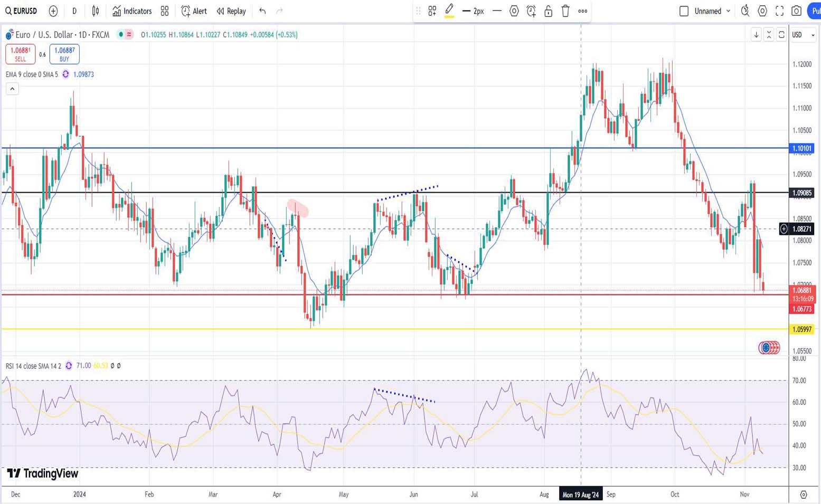This screenshot has width=821, height=504.
Task: Open the USD currency dropdown
Action: [x=803, y=35]
